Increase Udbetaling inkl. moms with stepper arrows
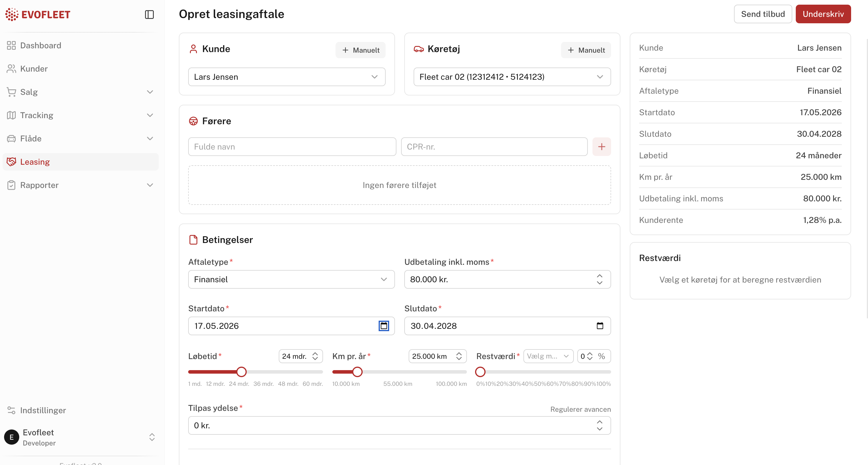This screenshot has width=868, height=465. coord(599,276)
